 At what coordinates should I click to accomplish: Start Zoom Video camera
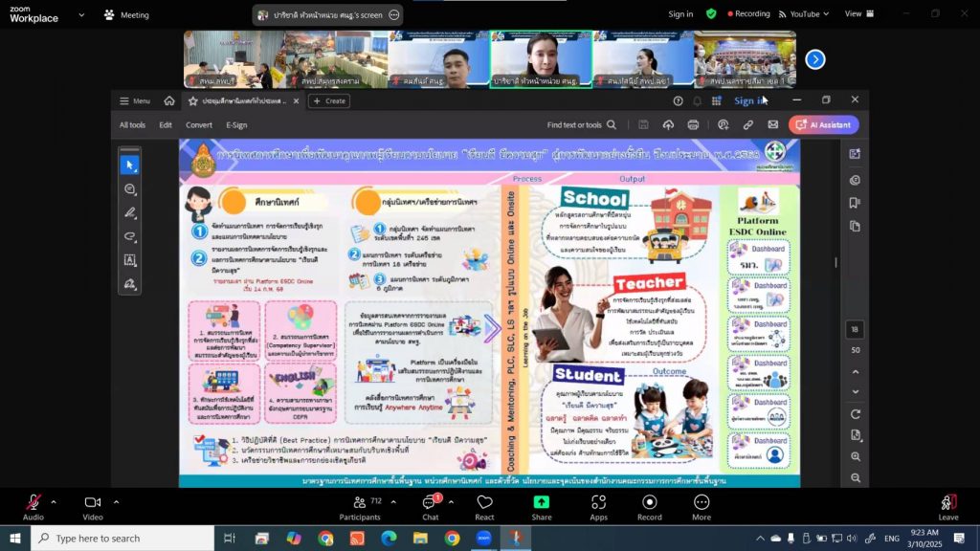pyautogui.click(x=93, y=507)
